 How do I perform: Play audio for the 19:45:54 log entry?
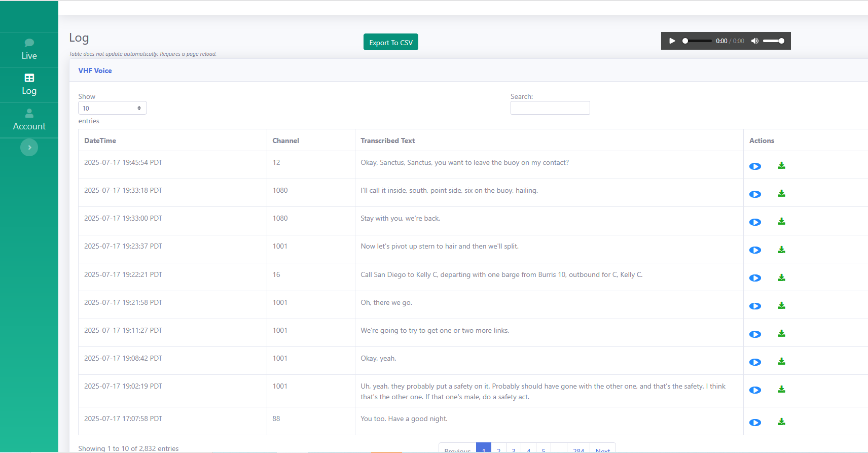point(755,166)
